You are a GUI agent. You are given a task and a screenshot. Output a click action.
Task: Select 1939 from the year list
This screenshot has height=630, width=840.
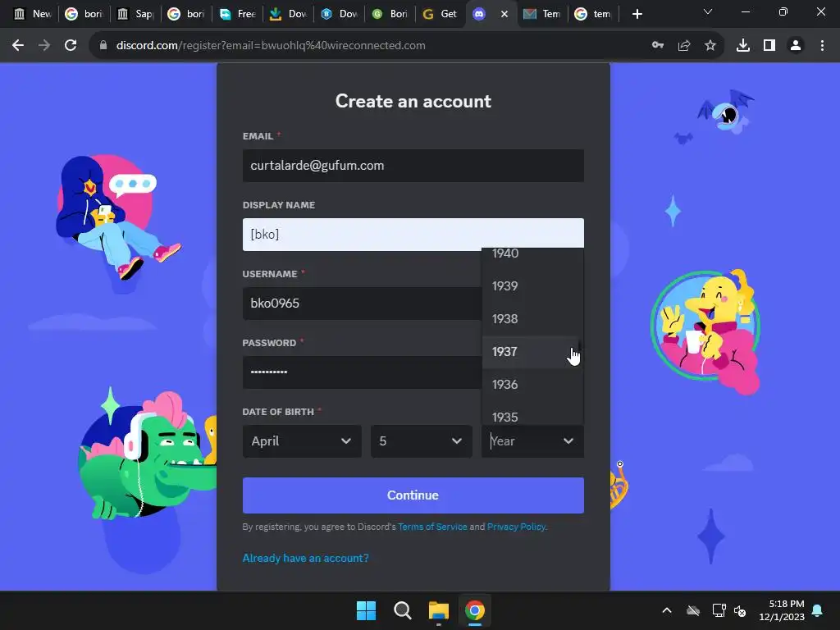point(532,286)
